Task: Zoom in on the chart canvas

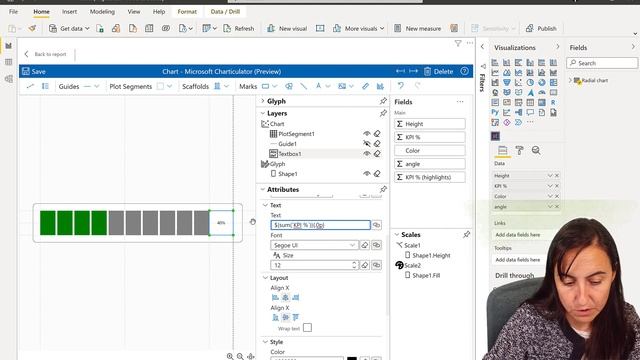Action: (230, 356)
